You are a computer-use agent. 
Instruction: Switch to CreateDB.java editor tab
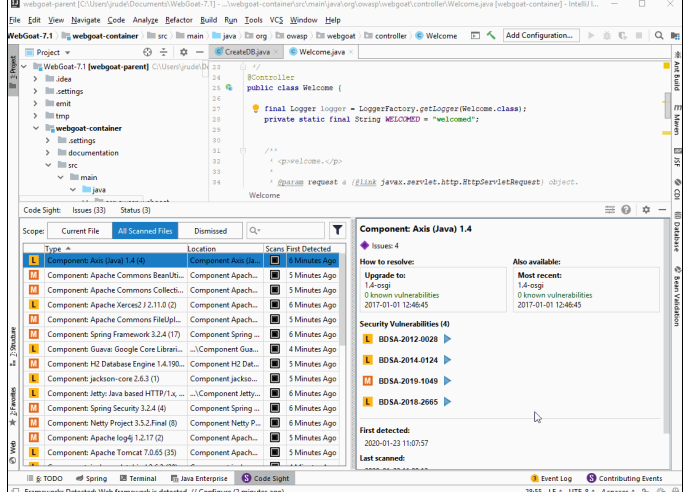[x=246, y=52]
